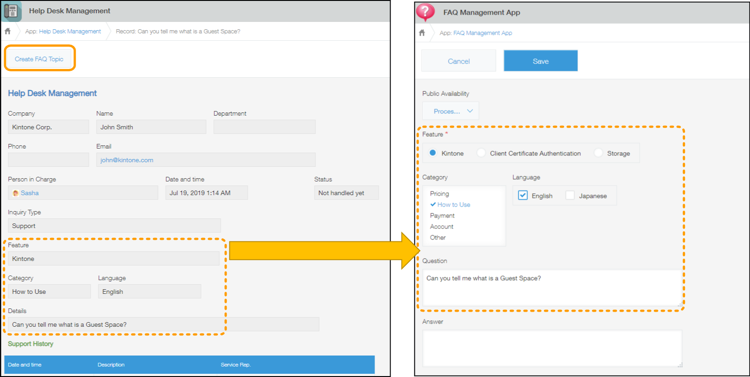
Task: Click the Answer text area
Action: pyautogui.click(x=552, y=349)
